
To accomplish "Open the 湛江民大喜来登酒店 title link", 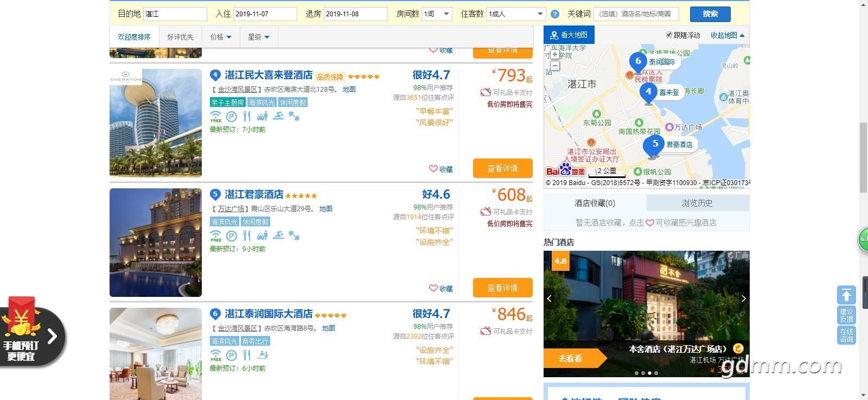I will pyautogui.click(x=269, y=75).
